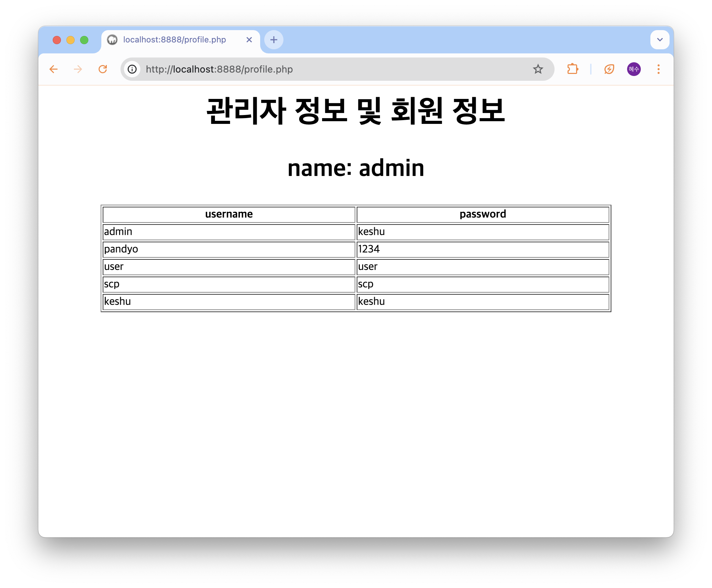
Task: Click the 1234 password cell
Action: pos(483,249)
